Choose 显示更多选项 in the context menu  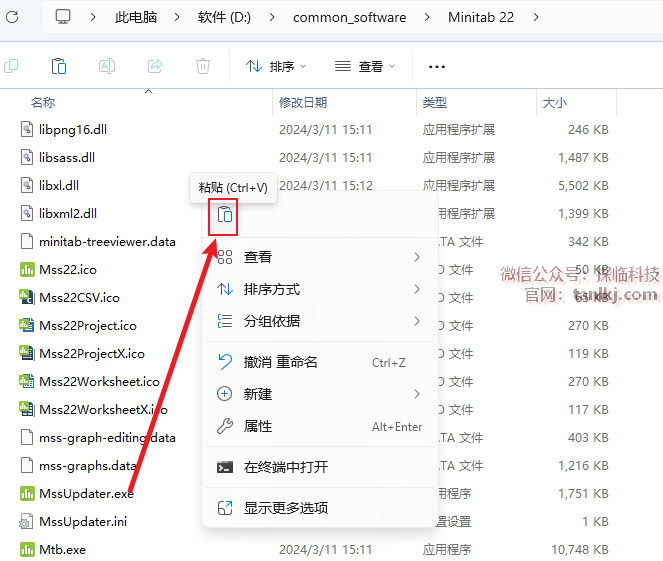tap(320, 507)
